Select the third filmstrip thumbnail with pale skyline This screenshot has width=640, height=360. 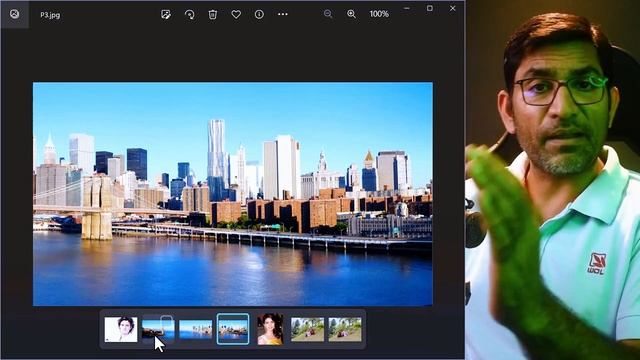point(196,329)
